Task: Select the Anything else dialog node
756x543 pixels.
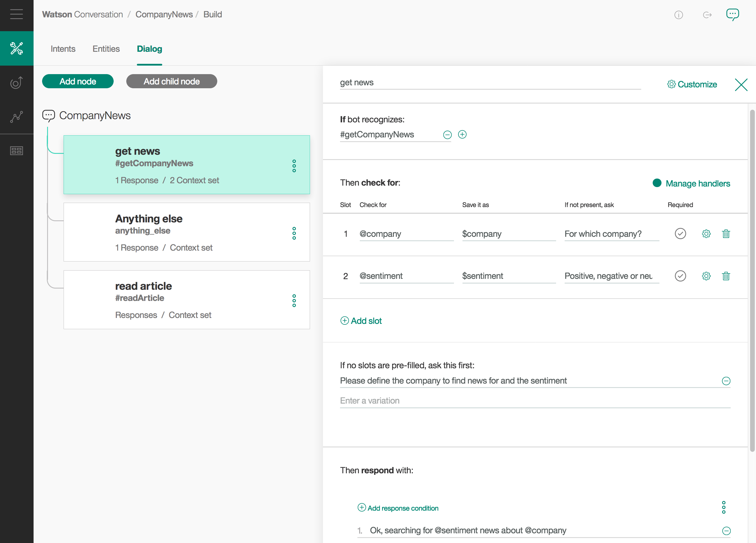Action: click(x=187, y=232)
